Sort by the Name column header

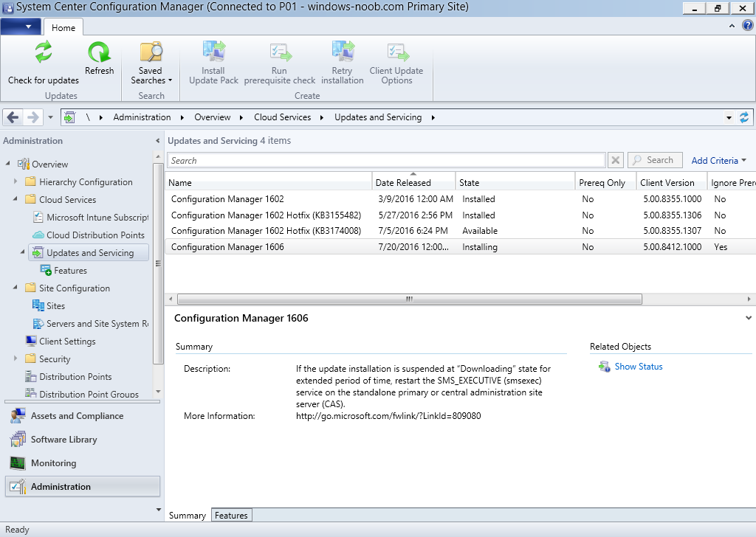click(269, 181)
